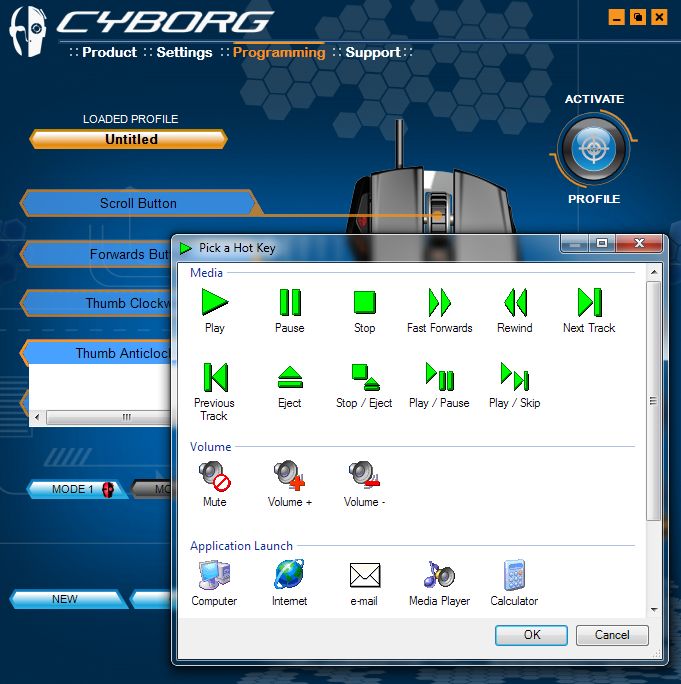Pick the Next Track icon
The height and width of the screenshot is (684, 681).
[x=588, y=302]
